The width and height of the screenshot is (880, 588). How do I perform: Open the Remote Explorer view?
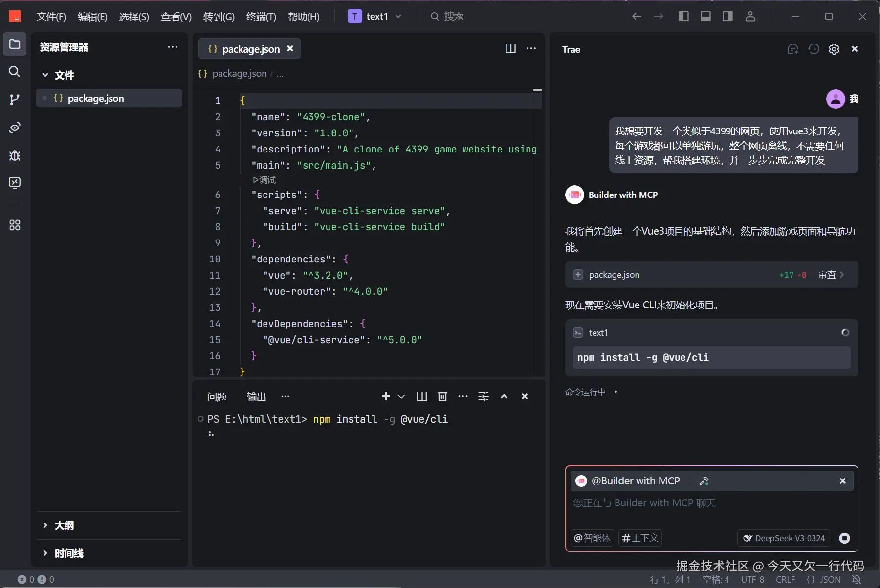(15, 183)
